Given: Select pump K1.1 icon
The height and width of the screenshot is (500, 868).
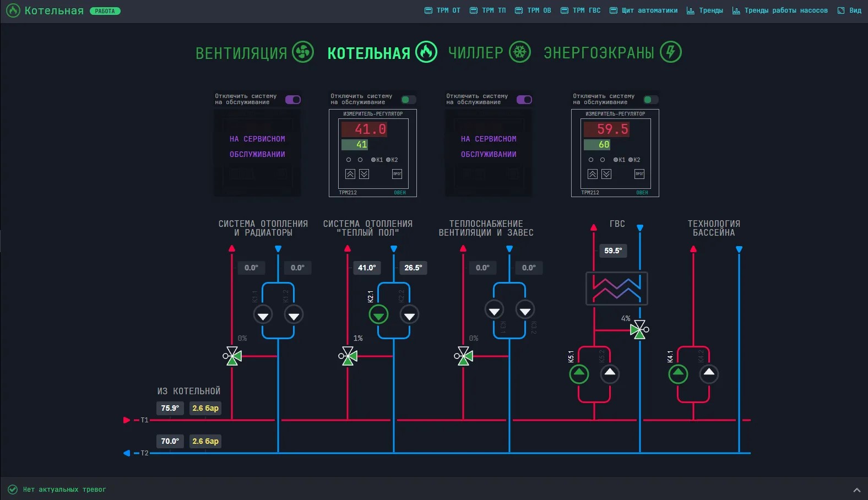Looking at the screenshot, I should tap(263, 315).
